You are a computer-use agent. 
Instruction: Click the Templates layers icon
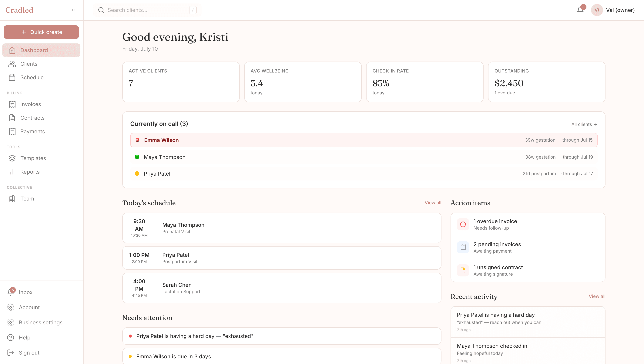[12, 158]
